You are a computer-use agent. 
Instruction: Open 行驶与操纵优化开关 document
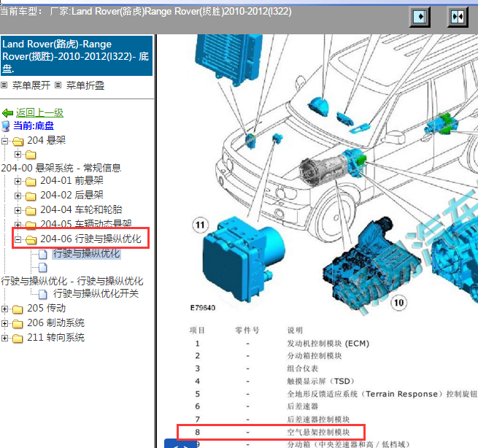96,293
